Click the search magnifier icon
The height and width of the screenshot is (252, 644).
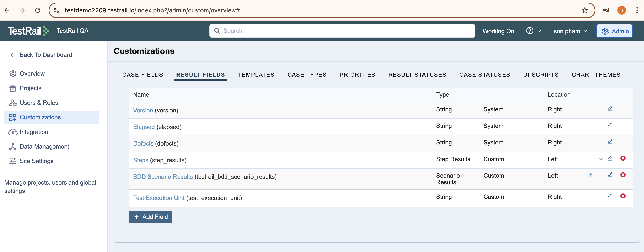click(x=217, y=31)
